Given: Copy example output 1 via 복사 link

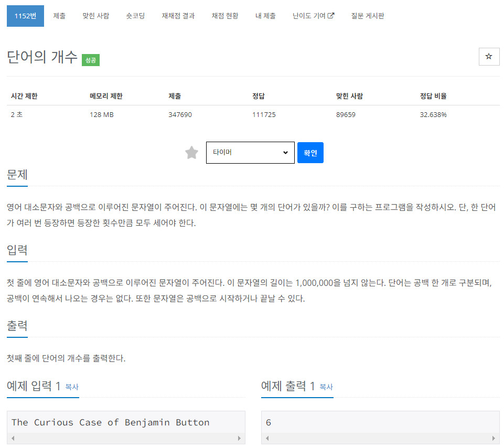Looking at the screenshot, I should click(326, 387).
